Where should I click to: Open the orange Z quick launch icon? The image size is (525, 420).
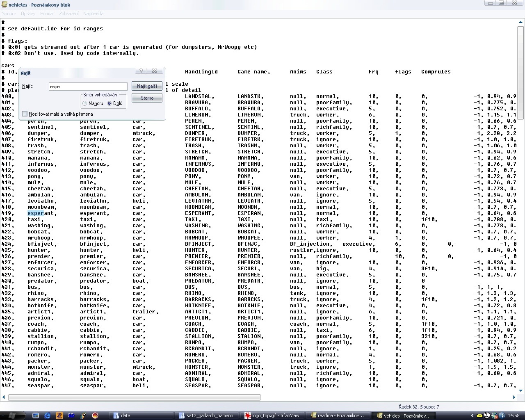(x=59, y=415)
